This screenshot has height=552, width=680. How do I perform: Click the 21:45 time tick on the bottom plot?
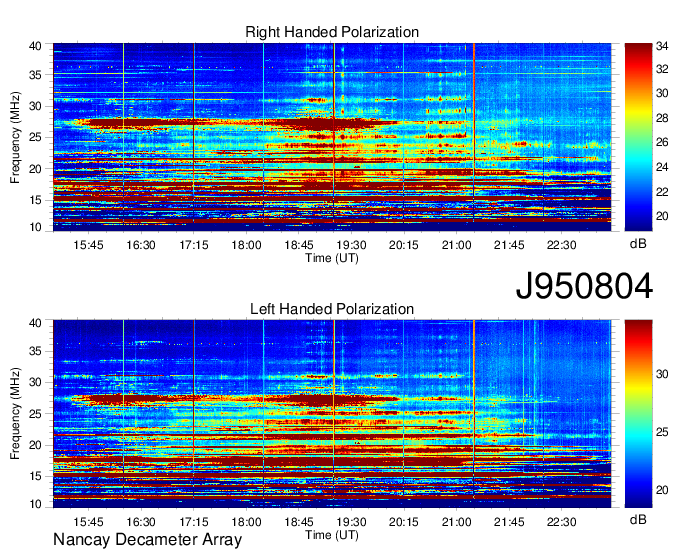509,522
